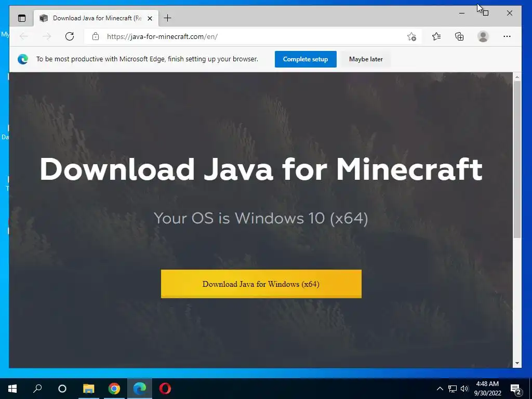Image resolution: width=532 pixels, height=399 pixels.
Task: Click Complete setup button
Action: pos(305,59)
